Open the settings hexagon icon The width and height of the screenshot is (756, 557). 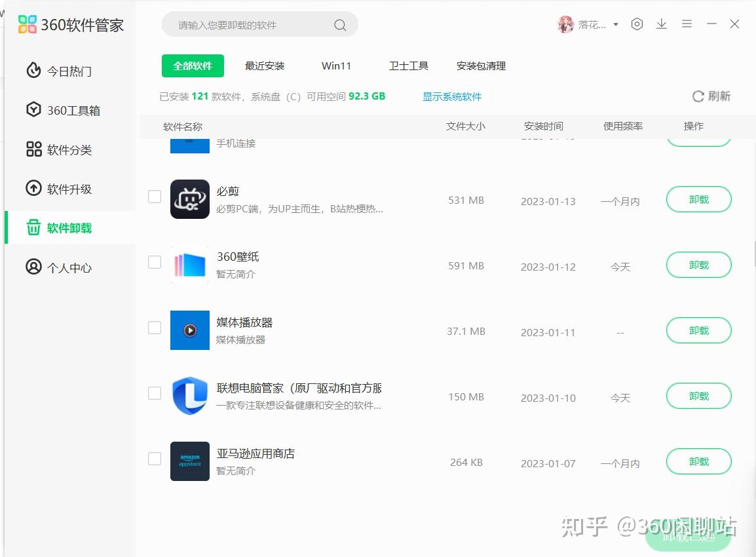[x=637, y=24]
